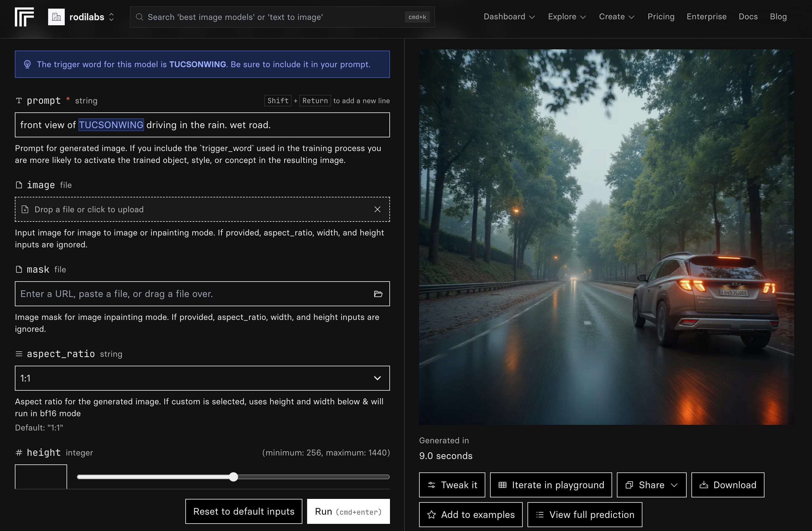Viewport: 812px width, 531px height.
Task: Click the Iterate in playground button
Action: [551, 485]
